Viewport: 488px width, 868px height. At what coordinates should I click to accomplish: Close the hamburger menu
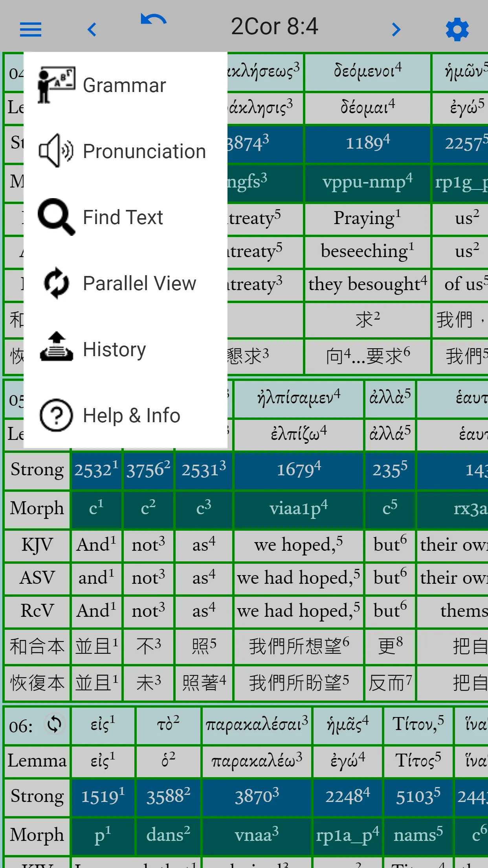(31, 29)
